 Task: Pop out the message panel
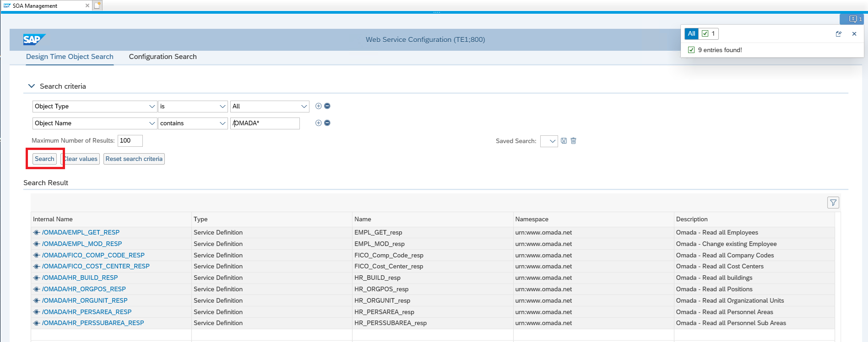(839, 34)
